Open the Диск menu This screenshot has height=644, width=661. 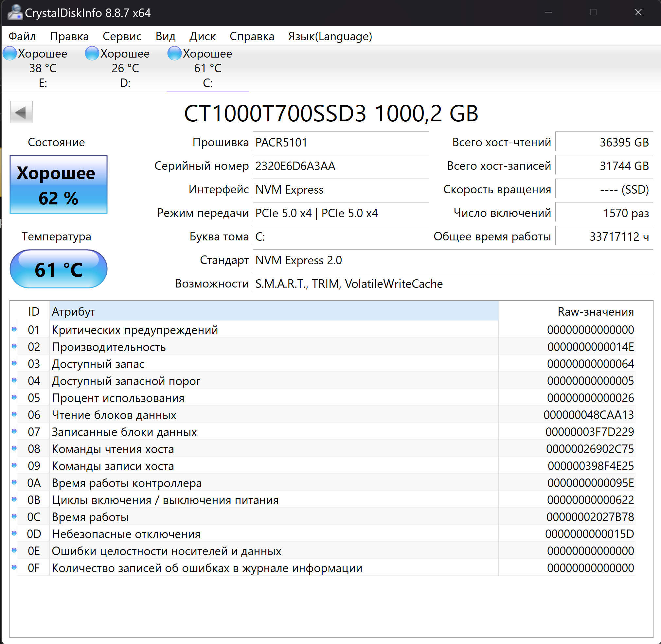(x=203, y=36)
